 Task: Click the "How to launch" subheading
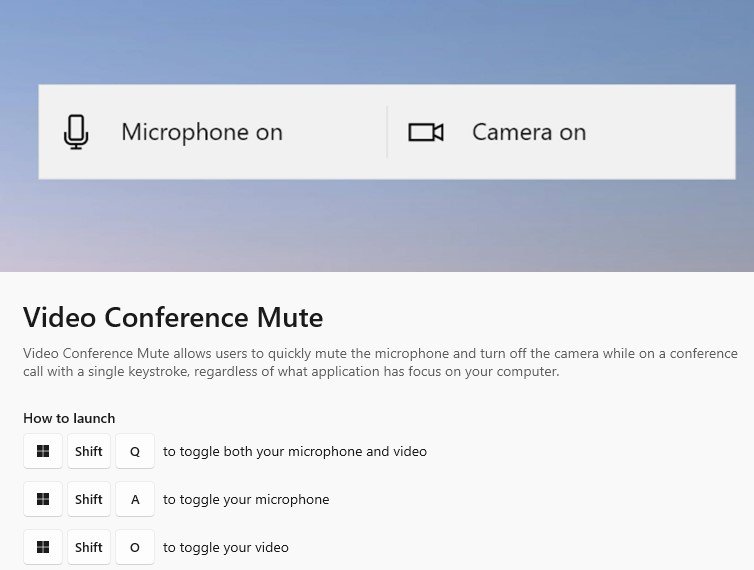69,418
